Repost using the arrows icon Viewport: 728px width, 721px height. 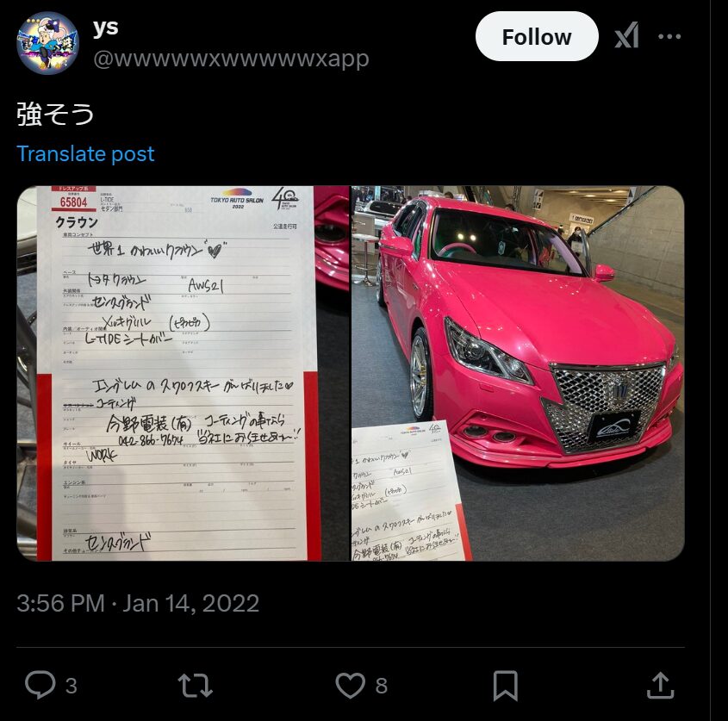195,686
